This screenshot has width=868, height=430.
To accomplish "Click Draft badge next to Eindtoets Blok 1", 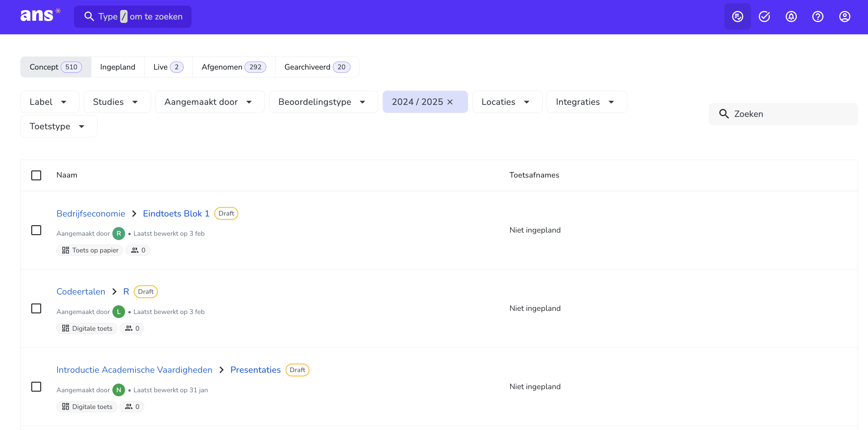I will tap(226, 213).
